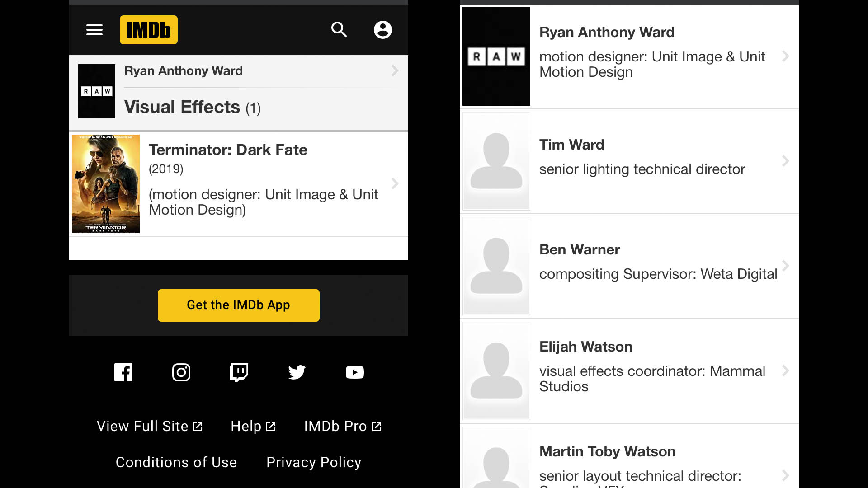Click the Visual Effects (1) heading

193,107
